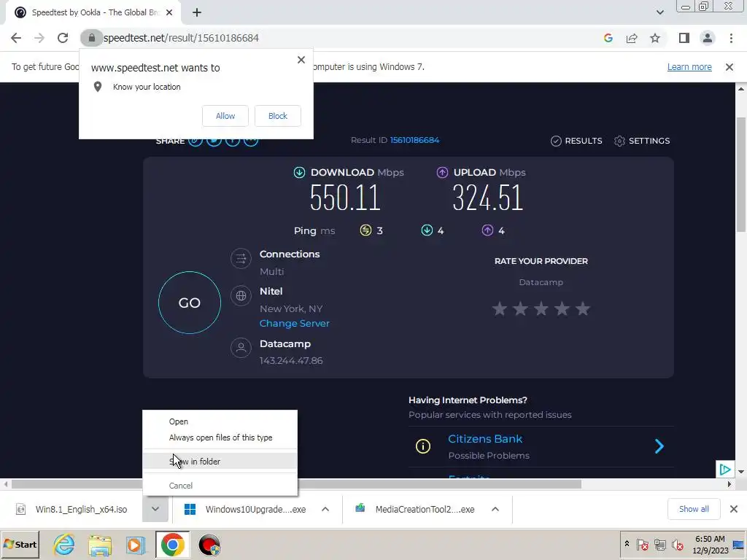
Task: Click the Result ID 15610186684 link
Action: pyautogui.click(x=414, y=140)
